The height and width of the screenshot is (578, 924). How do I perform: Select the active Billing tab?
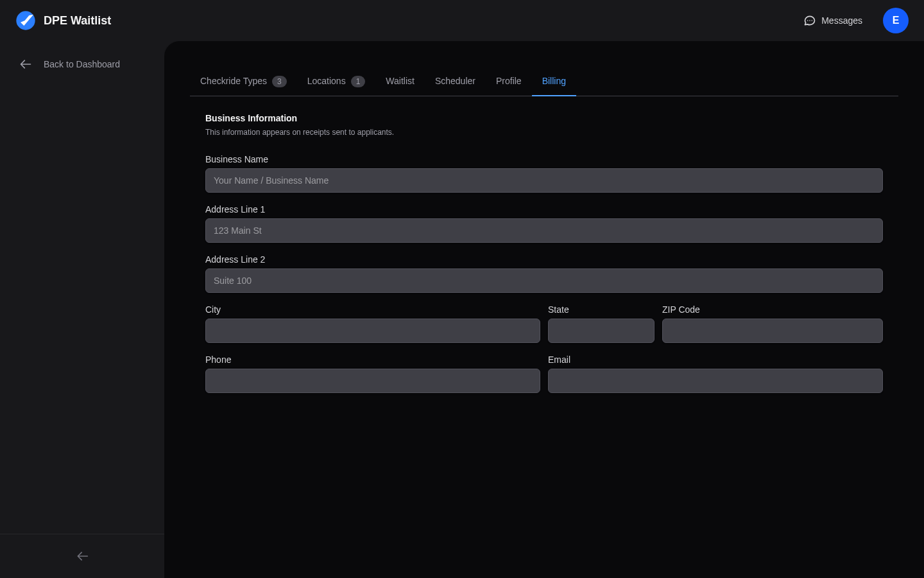click(x=554, y=81)
